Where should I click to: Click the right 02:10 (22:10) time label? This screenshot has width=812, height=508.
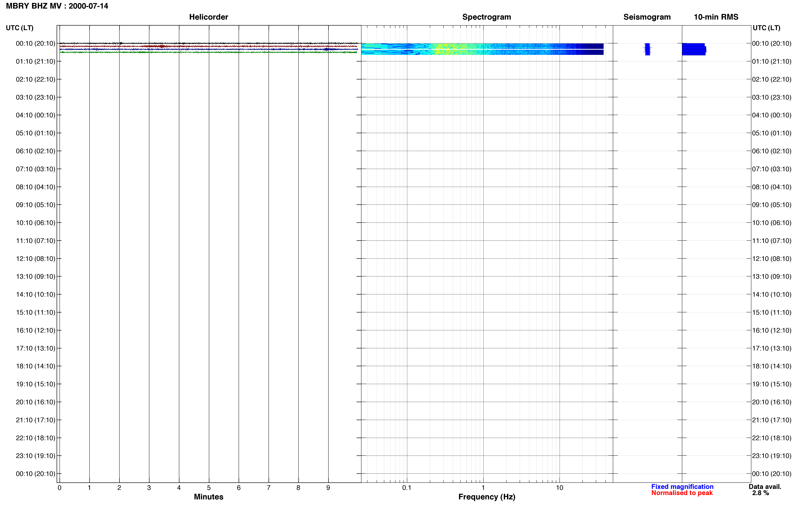pos(771,79)
